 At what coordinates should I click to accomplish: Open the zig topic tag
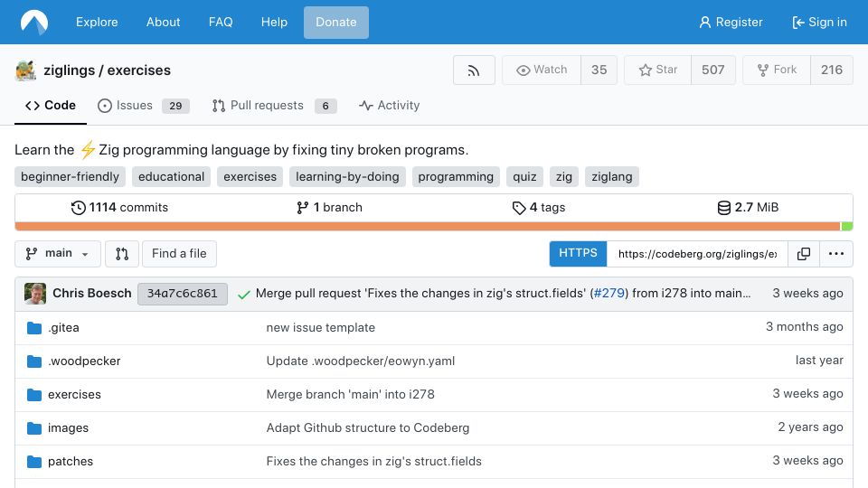pos(564,177)
